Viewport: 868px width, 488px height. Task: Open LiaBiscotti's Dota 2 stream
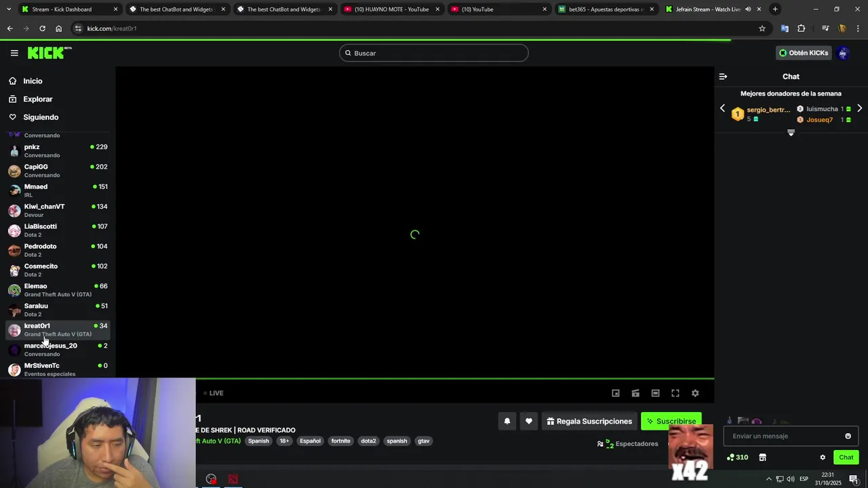58,230
